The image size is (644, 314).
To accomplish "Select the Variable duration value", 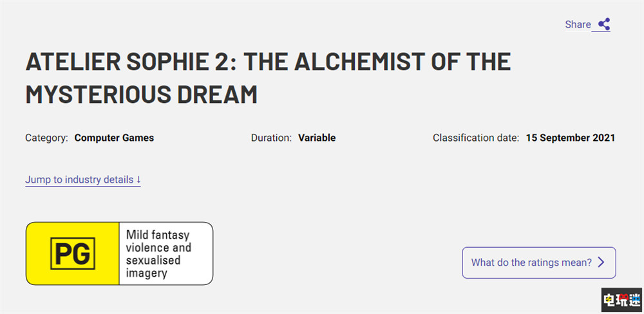I will 317,138.
